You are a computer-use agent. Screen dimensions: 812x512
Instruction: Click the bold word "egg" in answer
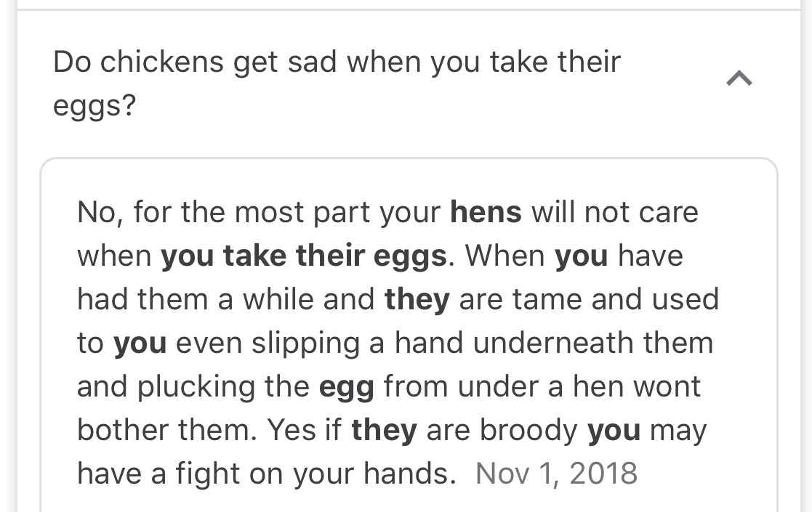click(x=346, y=386)
